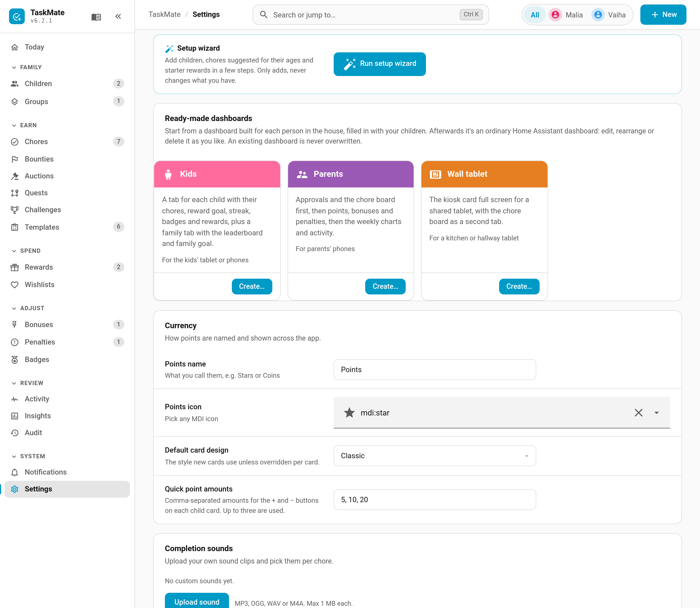Click the Bounties flag icon

pos(15,159)
